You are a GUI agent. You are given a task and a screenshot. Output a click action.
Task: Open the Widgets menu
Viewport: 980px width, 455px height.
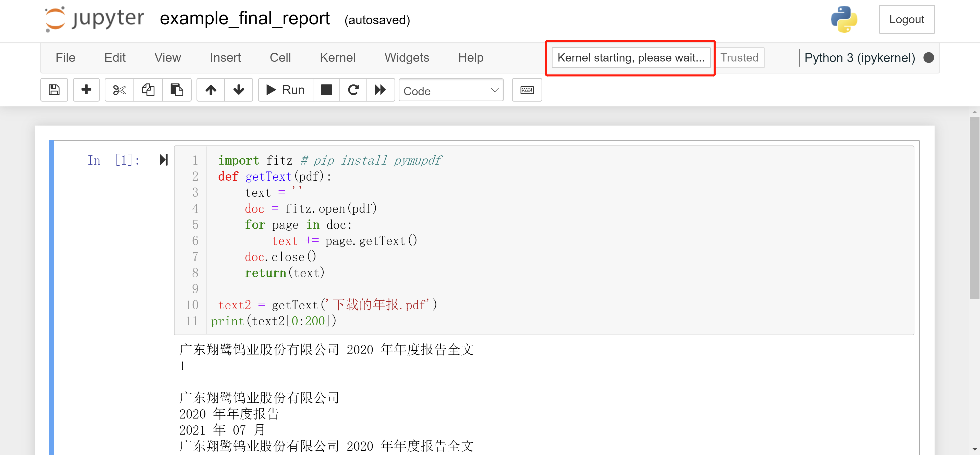point(407,57)
